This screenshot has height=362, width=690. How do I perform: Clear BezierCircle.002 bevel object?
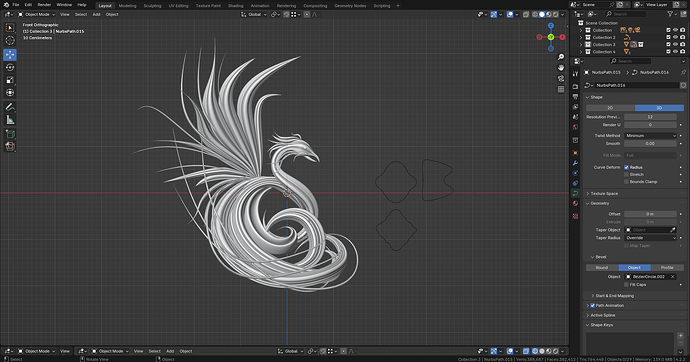point(672,277)
